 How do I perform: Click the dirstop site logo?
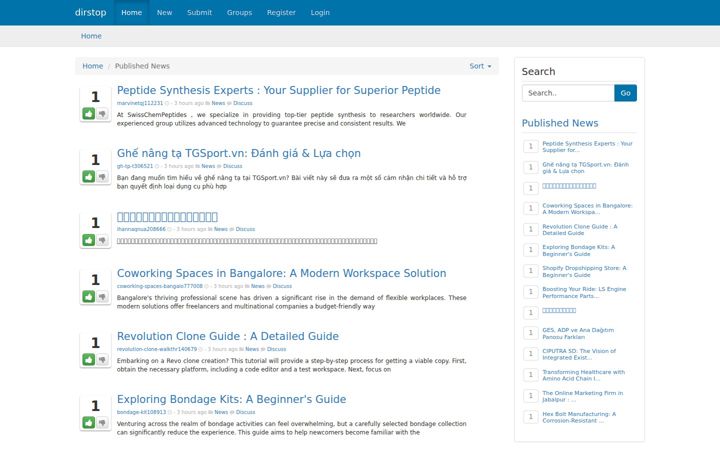[x=90, y=12]
